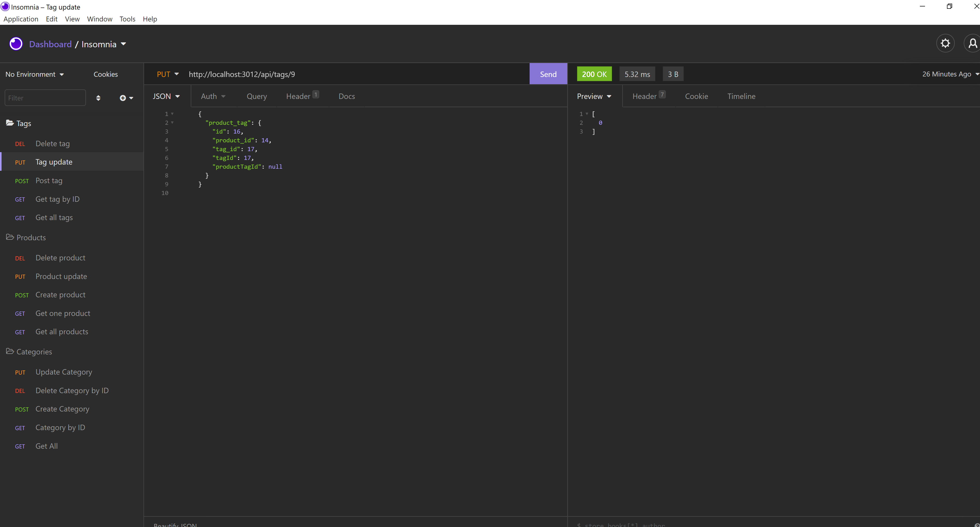The height and width of the screenshot is (527, 980).
Task: Toggle the Categories folder icon
Action: [x=10, y=351]
